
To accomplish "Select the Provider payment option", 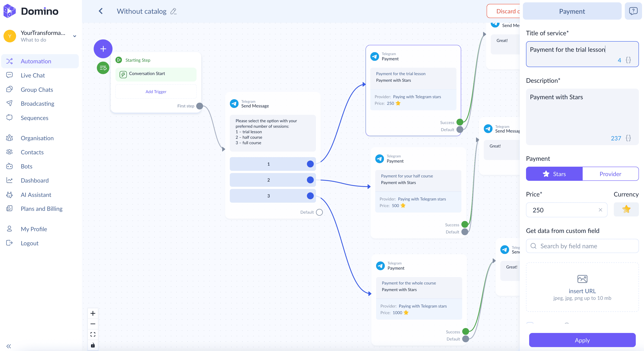I will pos(610,174).
